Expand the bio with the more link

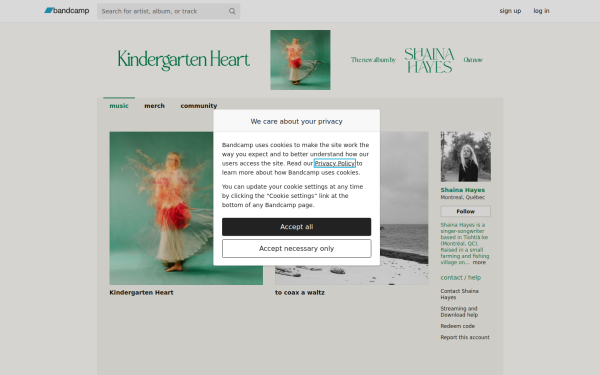tap(479, 262)
